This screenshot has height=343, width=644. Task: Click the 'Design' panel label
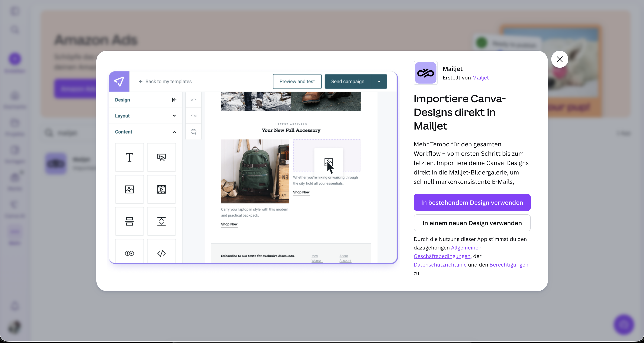tap(122, 100)
